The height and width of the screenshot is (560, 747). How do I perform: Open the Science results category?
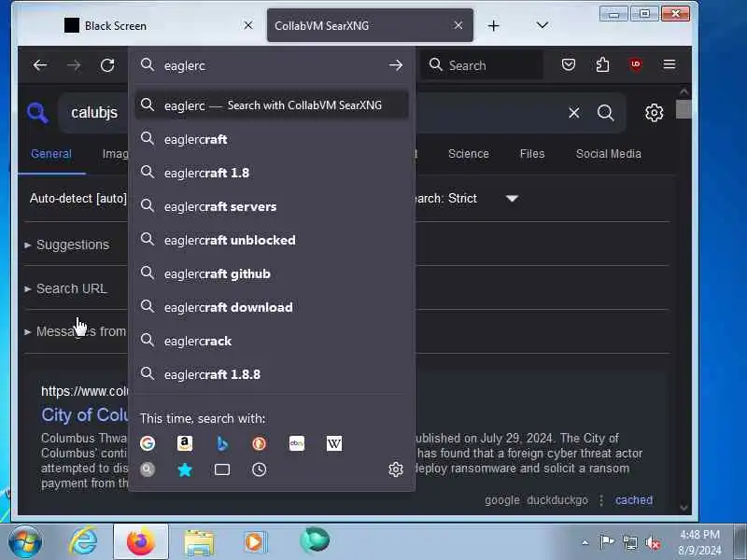click(x=469, y=154)
